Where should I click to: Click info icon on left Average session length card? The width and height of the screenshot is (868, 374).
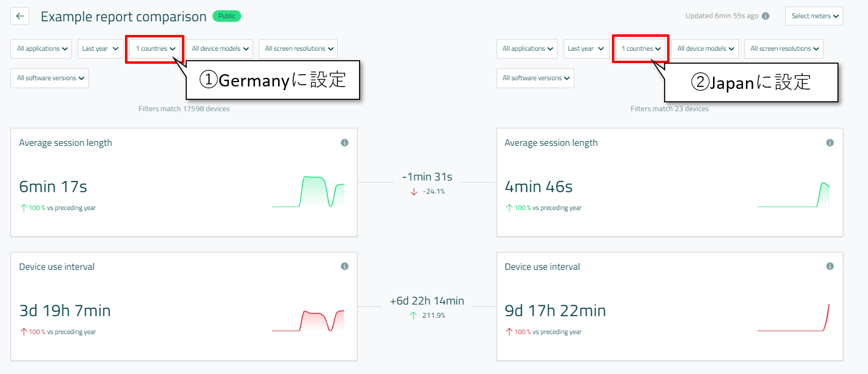[x=344, y=143]
